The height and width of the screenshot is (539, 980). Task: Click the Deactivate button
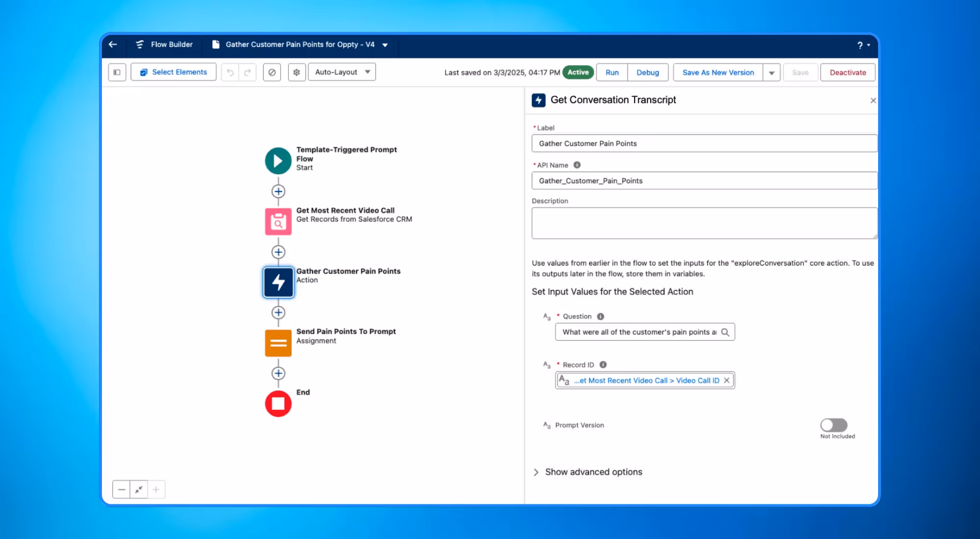(x=848, y=73)
